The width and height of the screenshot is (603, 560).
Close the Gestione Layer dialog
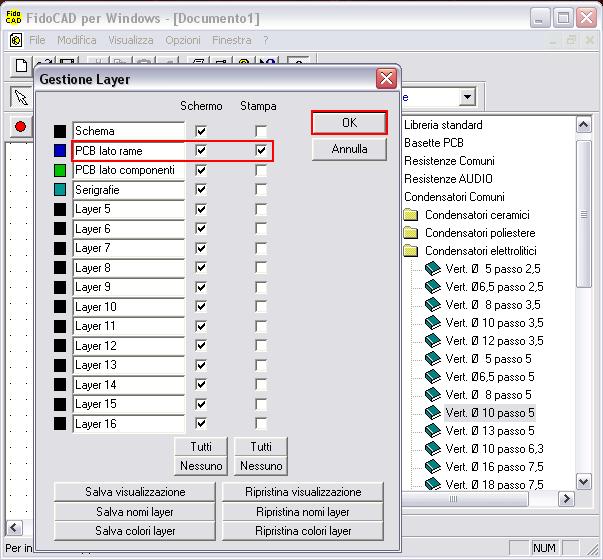coord(386,79)
